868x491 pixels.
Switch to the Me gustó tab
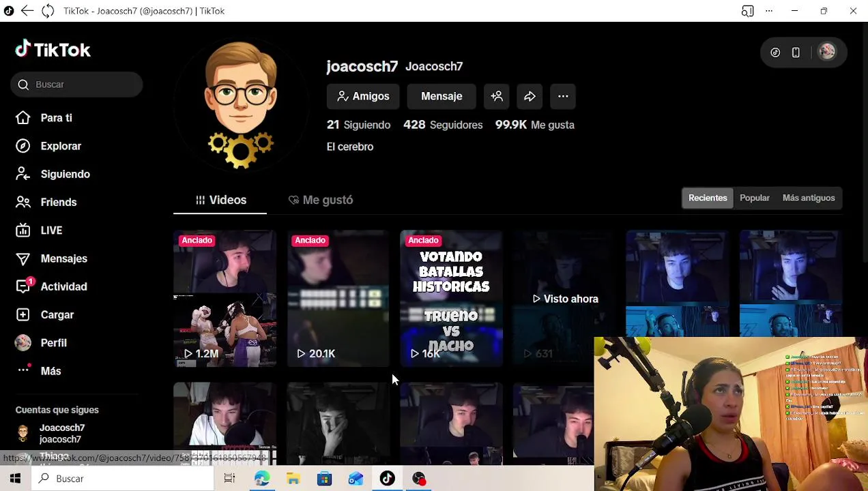[x=320, y=200]
